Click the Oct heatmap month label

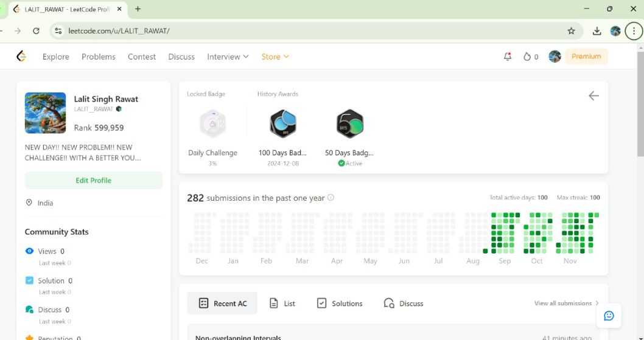coord(537,261)
